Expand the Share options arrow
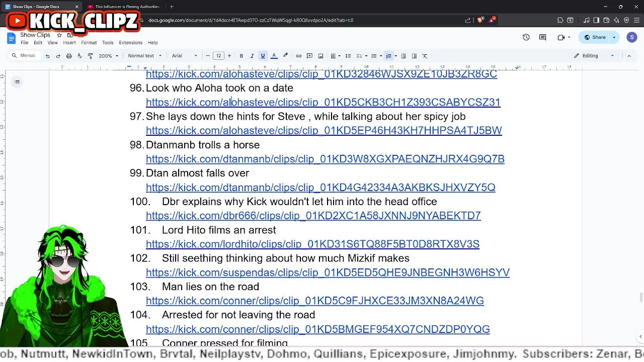Screen dimensions: 644x362 pyautogui.click(x=614, y=37)
